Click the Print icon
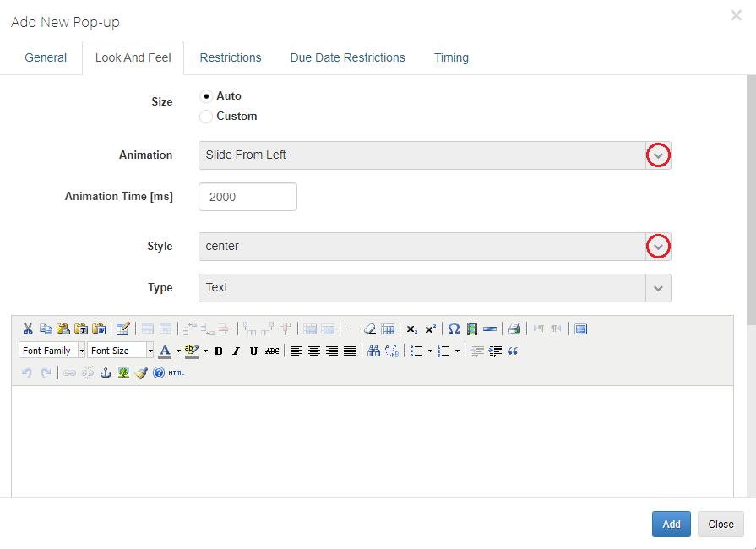The image size is (756, 549). click(x=514, y=329)
